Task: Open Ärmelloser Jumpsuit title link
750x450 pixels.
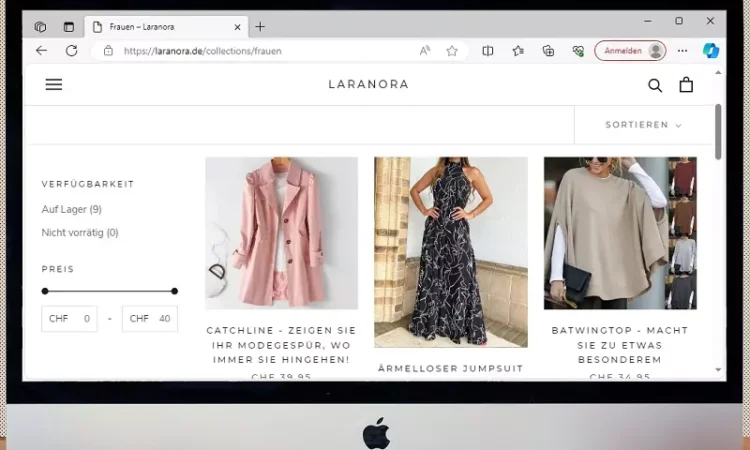Action: click(451, 368)
